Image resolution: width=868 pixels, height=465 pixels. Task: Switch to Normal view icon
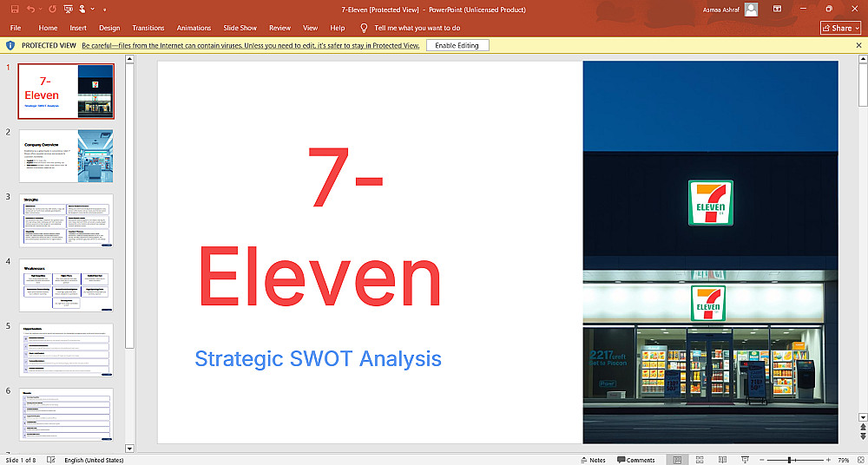click(677, 460)
